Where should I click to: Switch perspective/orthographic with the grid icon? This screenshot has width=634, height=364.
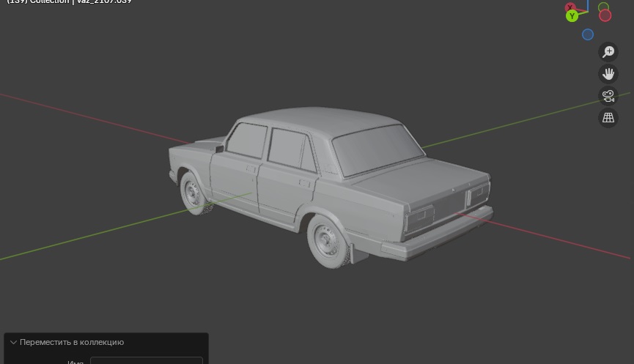tap(608, 118)
